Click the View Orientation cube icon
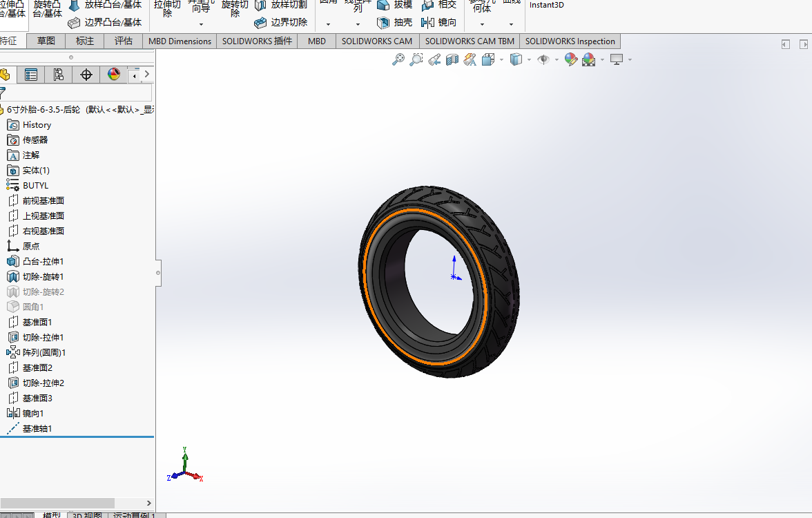812x518 pixels. pos(487,59)
